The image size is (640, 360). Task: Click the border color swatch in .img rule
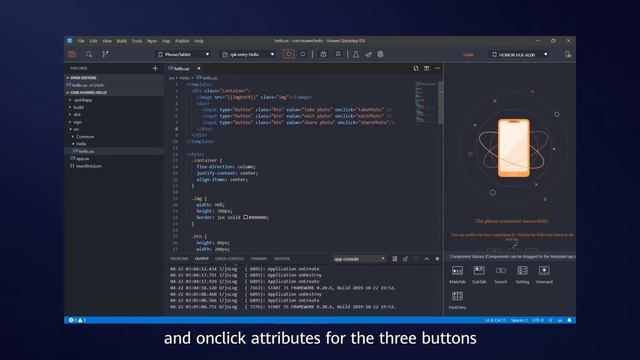click(x=246, y=217)
